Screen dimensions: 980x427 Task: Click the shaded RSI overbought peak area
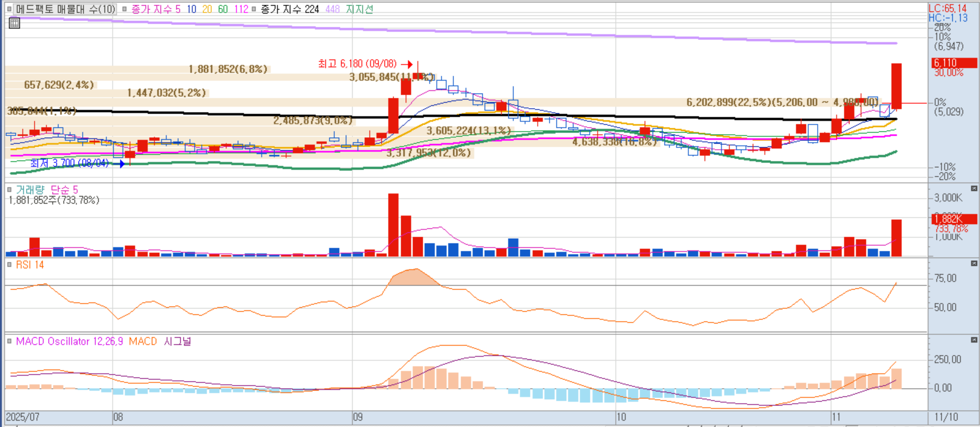click(x=414, y=277)
